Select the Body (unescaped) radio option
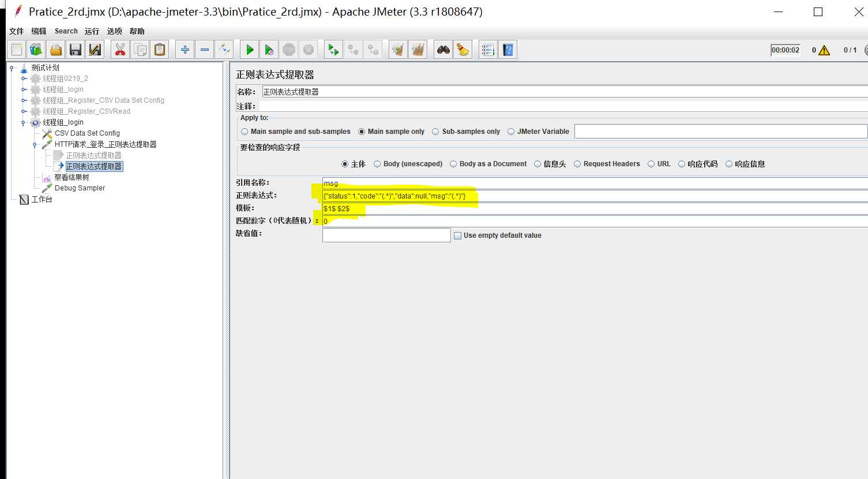 (377, 164)
